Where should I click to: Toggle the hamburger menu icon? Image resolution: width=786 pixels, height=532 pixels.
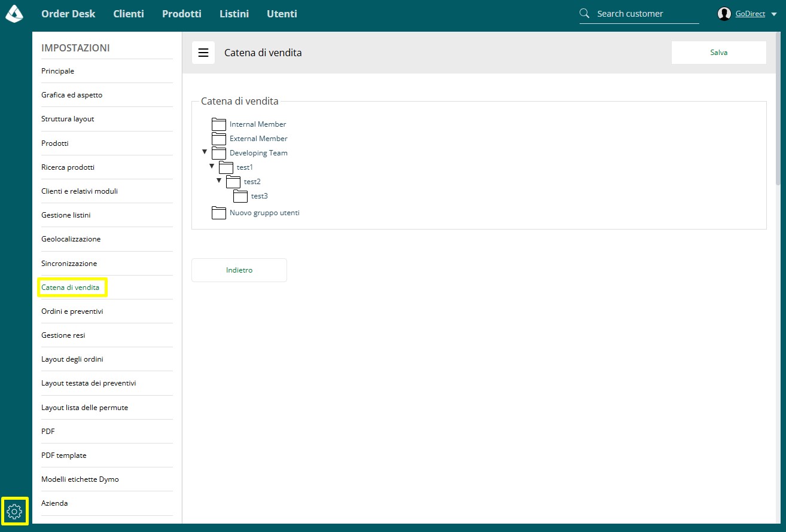click(x=203, y=53)
